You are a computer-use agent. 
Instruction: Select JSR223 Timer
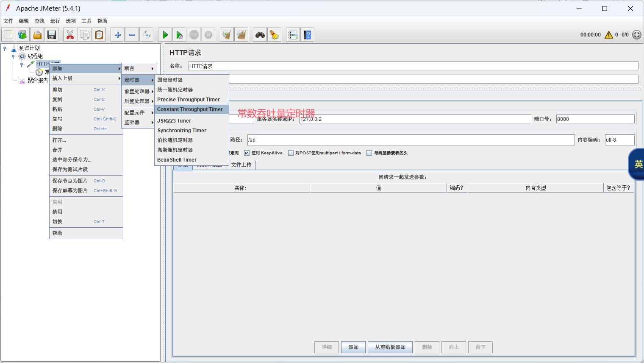192,121
